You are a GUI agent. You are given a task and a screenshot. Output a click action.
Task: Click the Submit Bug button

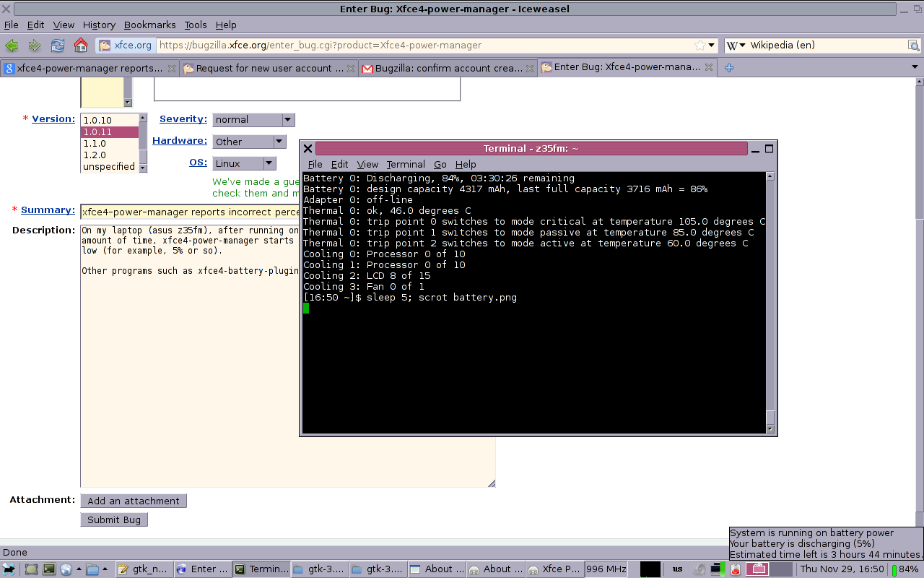(x=114, y=519)
